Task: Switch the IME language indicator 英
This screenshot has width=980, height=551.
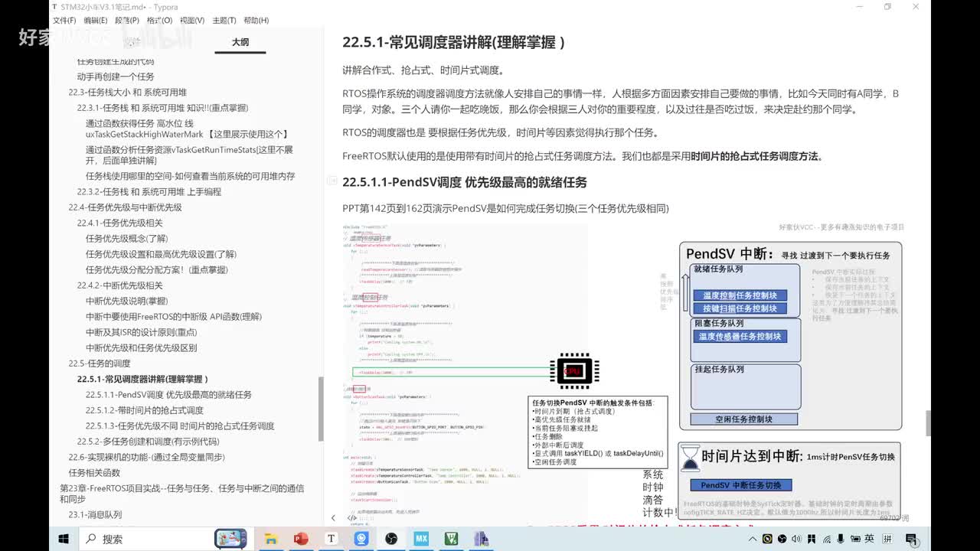Action: click(x=869, y=539)
